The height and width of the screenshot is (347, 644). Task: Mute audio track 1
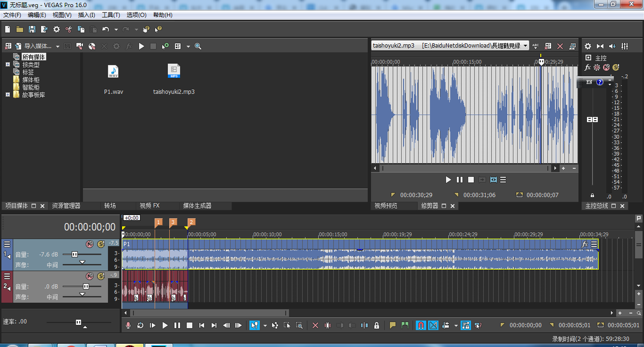pyautogui.click(x=90, y=244)
